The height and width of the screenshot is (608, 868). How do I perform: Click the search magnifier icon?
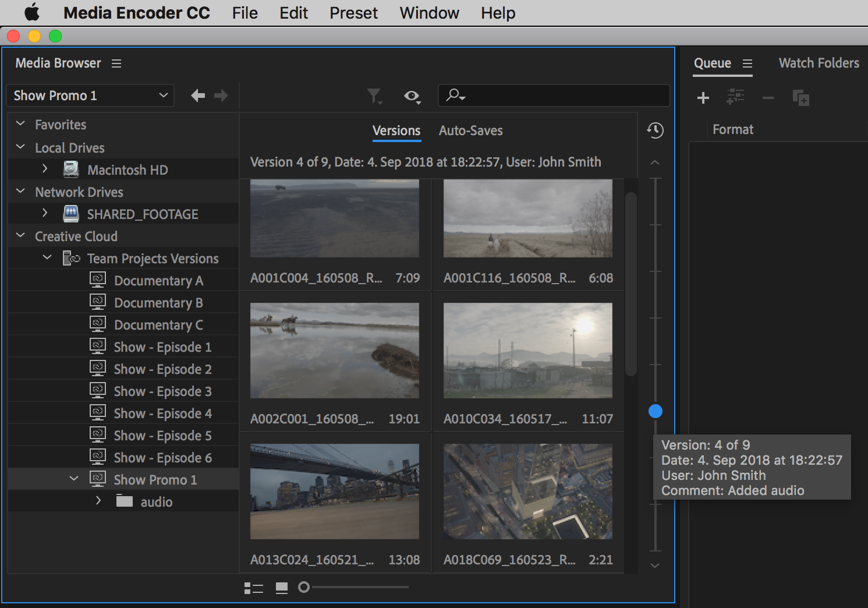click(455, 95)
